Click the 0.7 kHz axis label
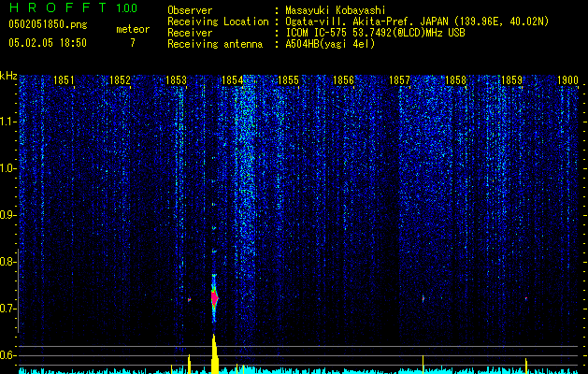This screenshot has height=374, width=588. [8, 309]
